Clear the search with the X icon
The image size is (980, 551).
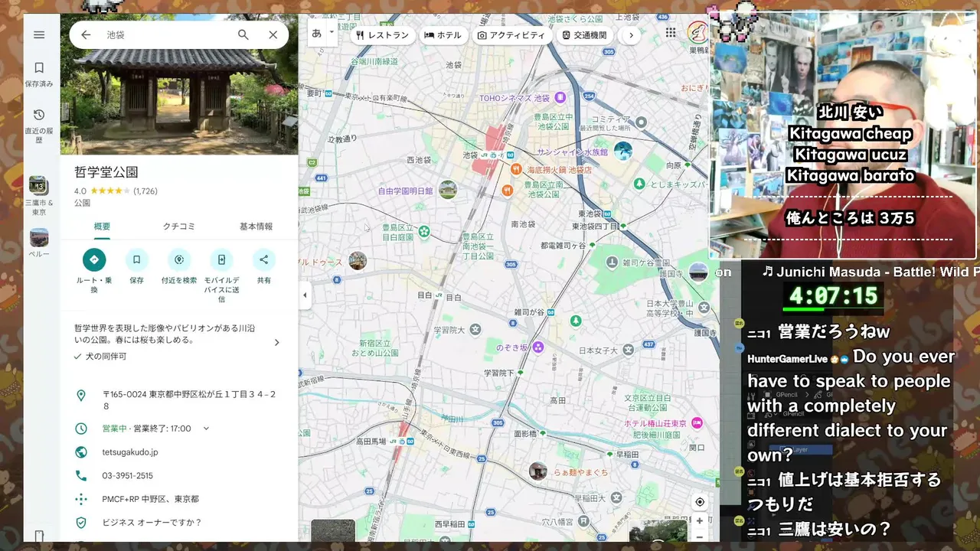point(273,34)
